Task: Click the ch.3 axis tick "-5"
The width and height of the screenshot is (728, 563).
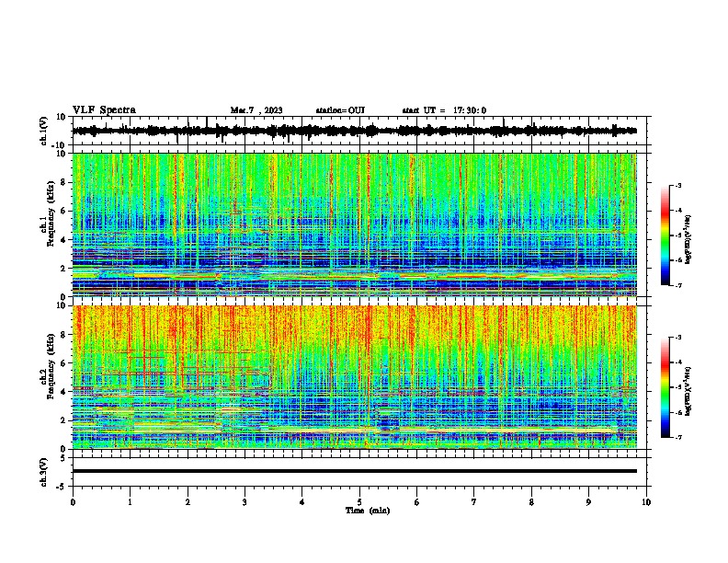Action: tap(63, 487)
